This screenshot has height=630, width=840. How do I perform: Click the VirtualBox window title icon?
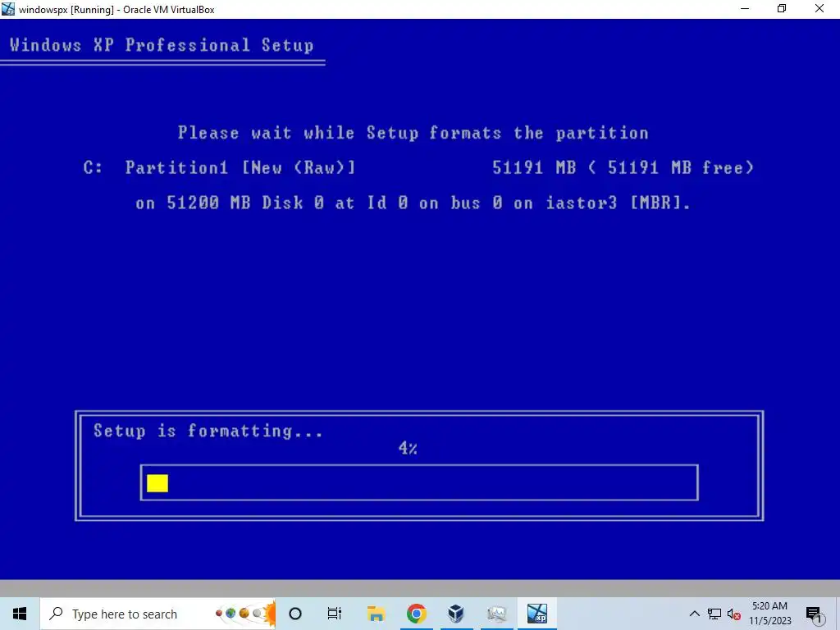point(8,9)
